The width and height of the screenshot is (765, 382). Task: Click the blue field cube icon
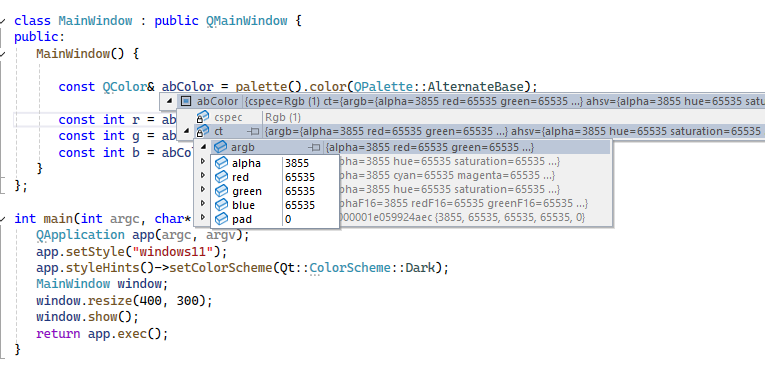[x=221, y=205]
